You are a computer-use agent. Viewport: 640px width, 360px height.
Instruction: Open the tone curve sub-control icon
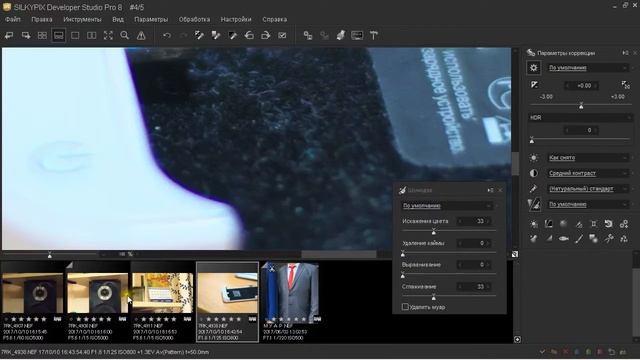pyautogui.click(x=549, y=224)
